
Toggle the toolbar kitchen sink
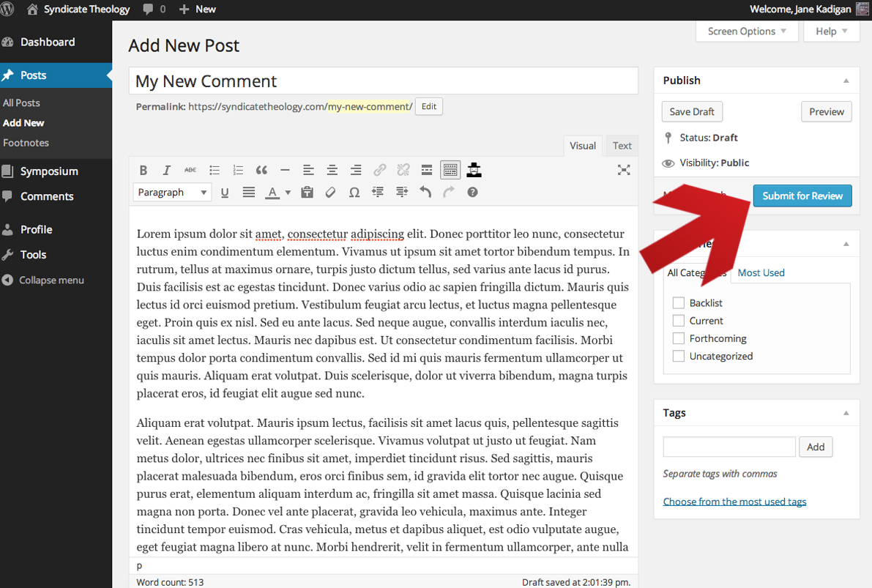450,170
